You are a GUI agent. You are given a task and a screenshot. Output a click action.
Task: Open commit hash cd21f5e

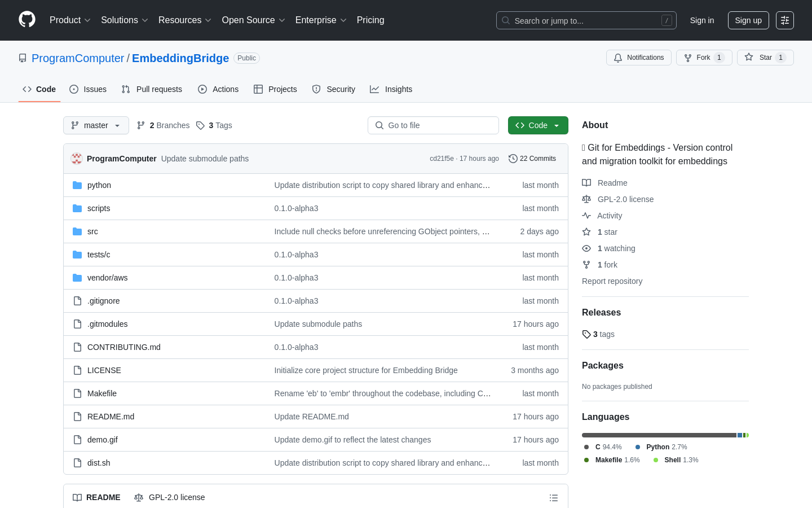442,159
